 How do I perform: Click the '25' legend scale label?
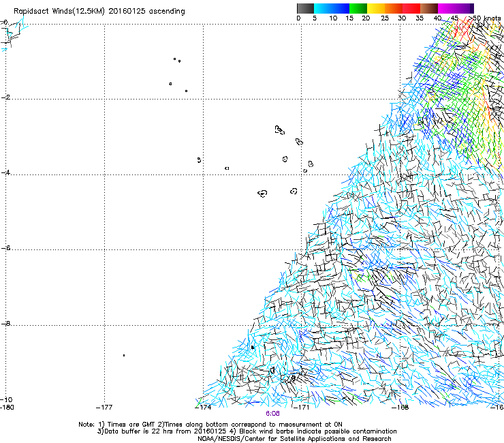[385, 18]
